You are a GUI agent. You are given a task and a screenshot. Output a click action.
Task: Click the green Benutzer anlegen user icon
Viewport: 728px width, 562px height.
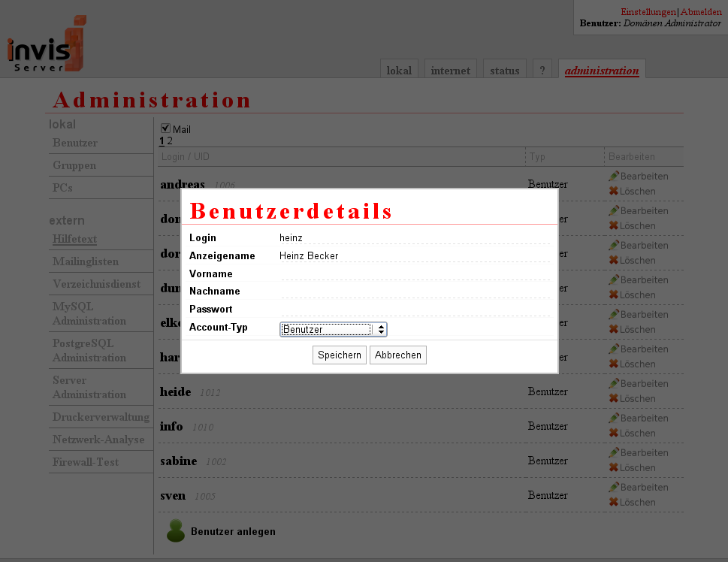pyautogui.click(x=176, y=530)
